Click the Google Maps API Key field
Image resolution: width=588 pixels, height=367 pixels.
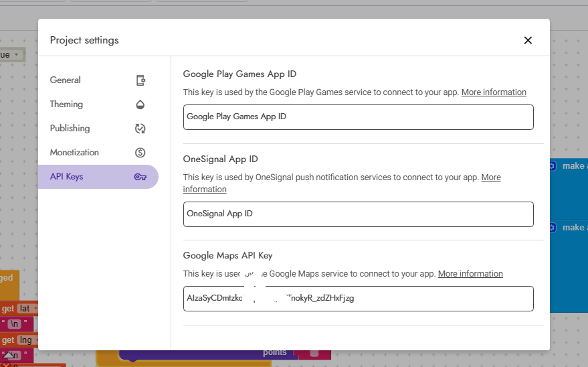click(358, 299)
